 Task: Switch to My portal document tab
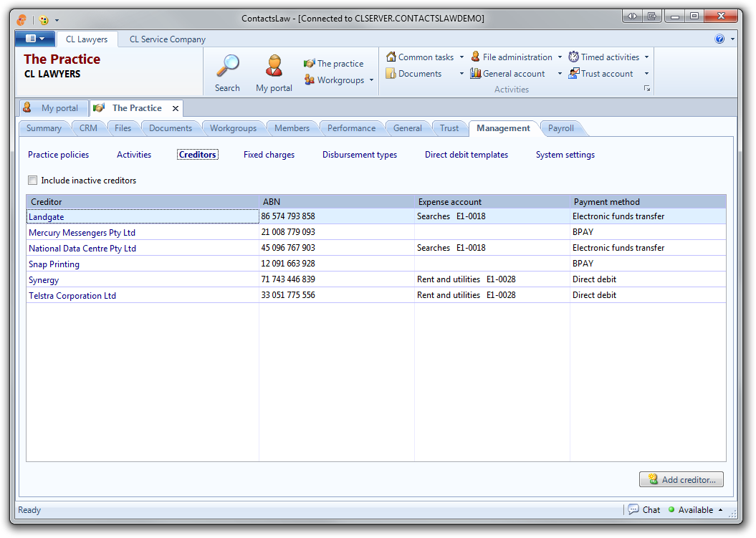coord(54,108)
